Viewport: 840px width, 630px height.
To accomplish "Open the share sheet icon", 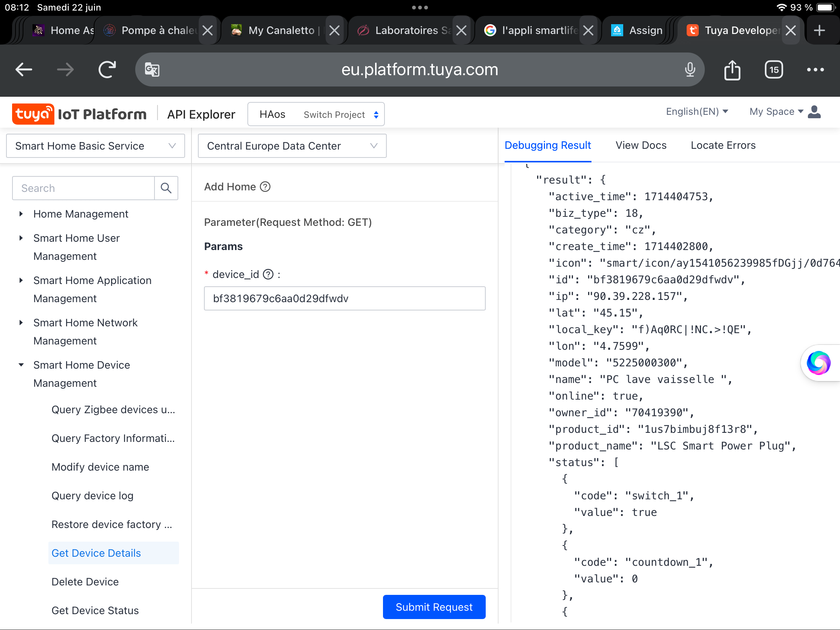I will click(x=732, y=70).
